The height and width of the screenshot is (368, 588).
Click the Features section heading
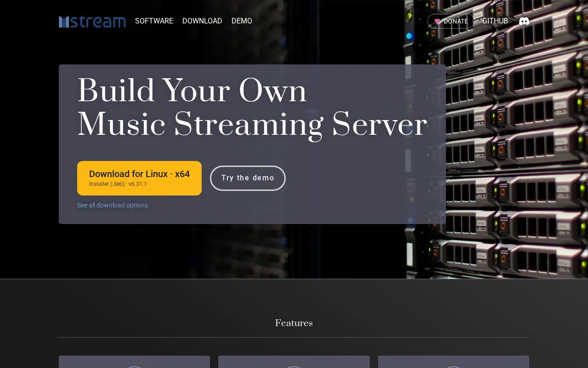point(294,323)
